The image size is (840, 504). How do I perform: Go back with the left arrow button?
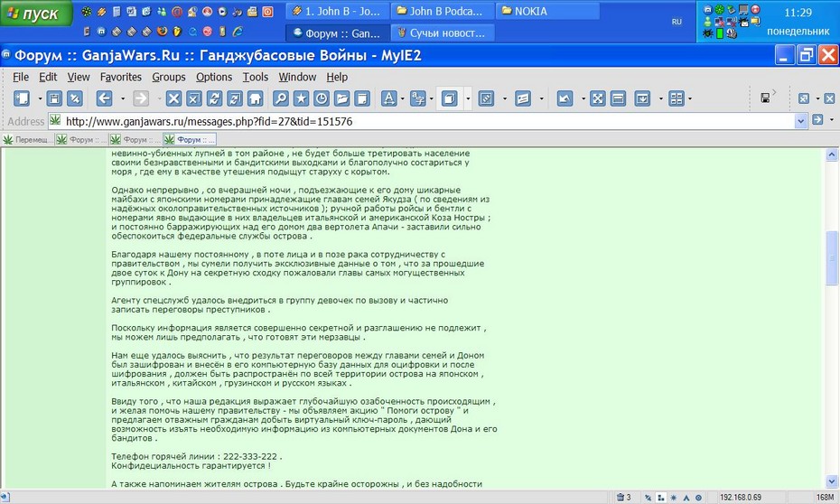(105, 98)
